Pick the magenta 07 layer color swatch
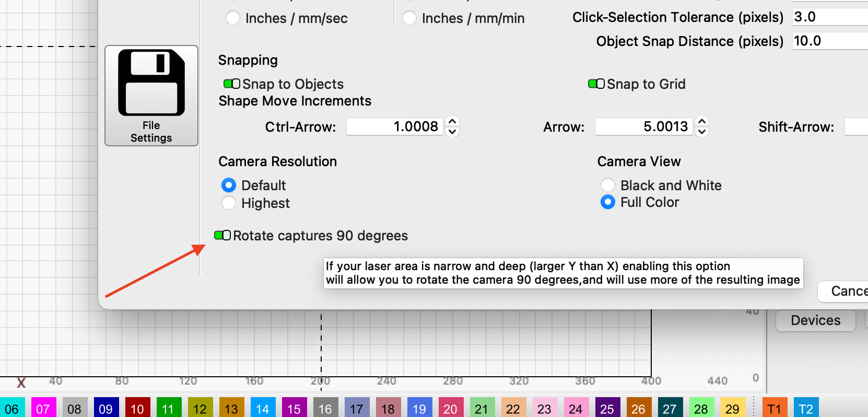 [x=43, y=408]
